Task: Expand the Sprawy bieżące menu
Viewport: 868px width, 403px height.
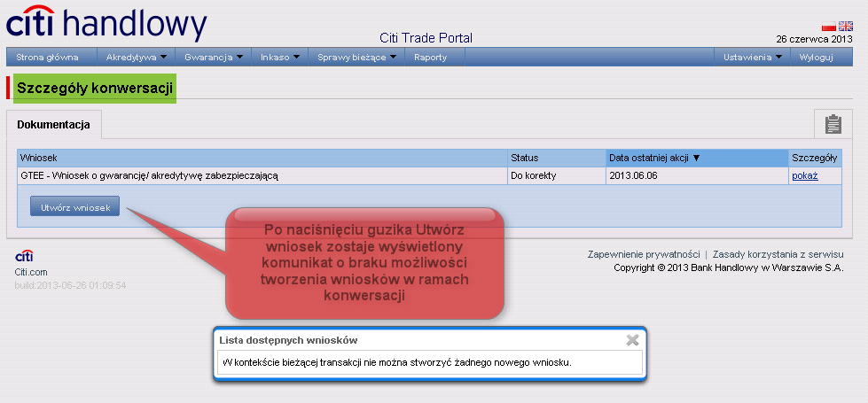Action: point(356,57)
